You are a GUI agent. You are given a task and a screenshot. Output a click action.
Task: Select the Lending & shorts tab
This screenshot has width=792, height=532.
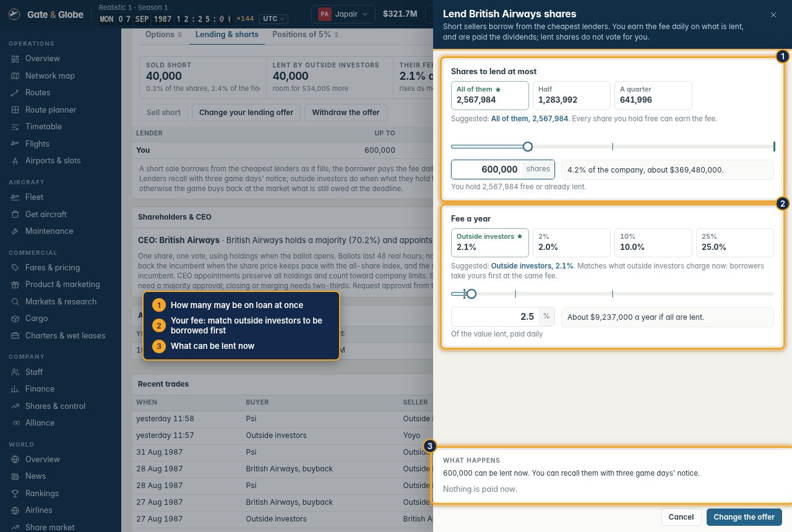227,35
